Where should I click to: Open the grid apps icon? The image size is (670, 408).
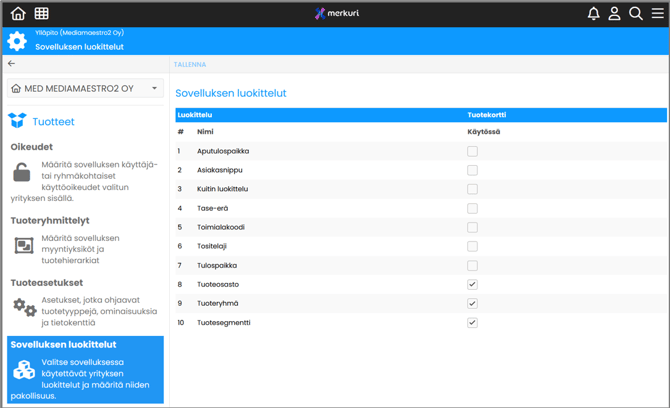[x=41, y=14]
